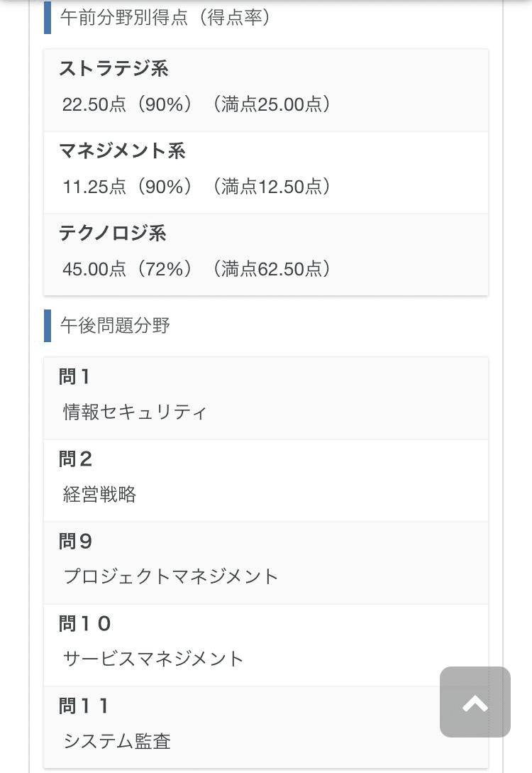The image size is (532, 773).
Task: Select the テクノロジ系 row title
Action: click(x=113, y=234)
